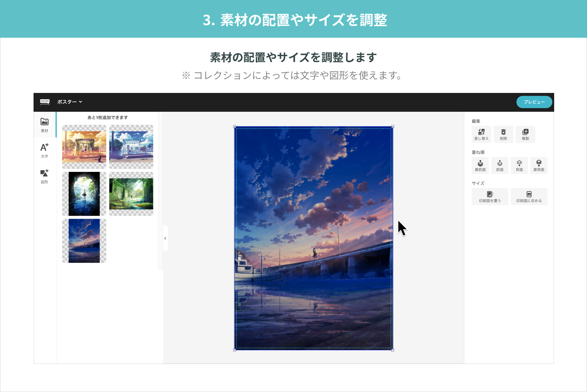
Task: Click 印刷面を覆う cover print area
Action: [490, 197]
